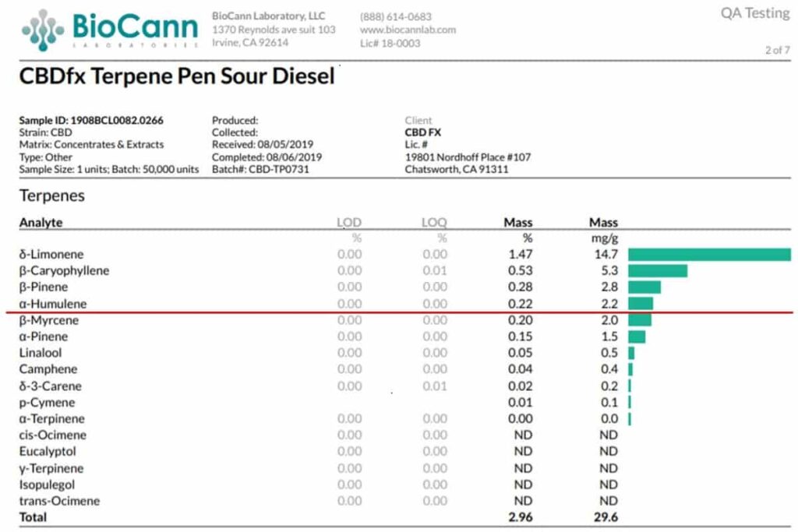Select the 'Lic# 18-0003' text
The image size is (798, 532).
click(x=390, y=44)
